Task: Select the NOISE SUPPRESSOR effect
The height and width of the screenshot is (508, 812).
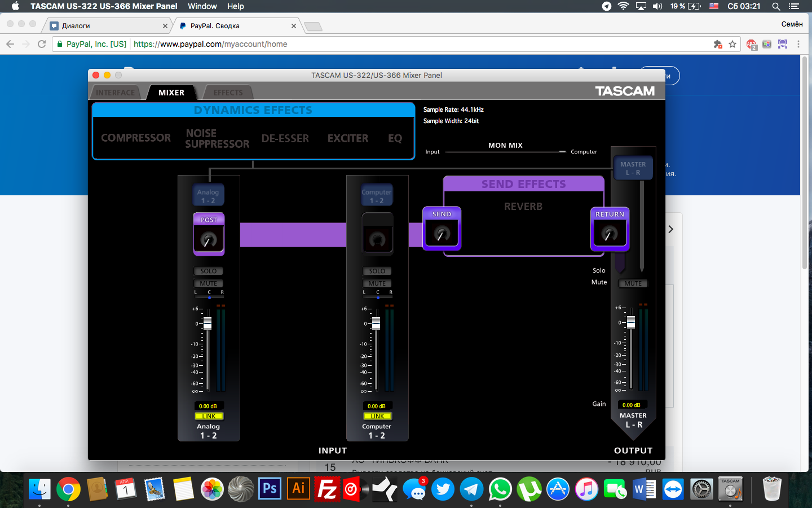Action: point(217,138)
